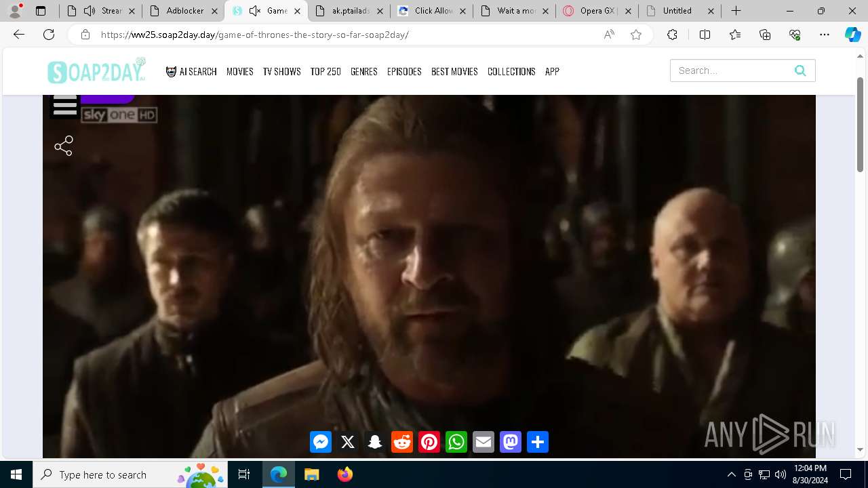
Task: Open Best Movies page
Action: [454, 71]
